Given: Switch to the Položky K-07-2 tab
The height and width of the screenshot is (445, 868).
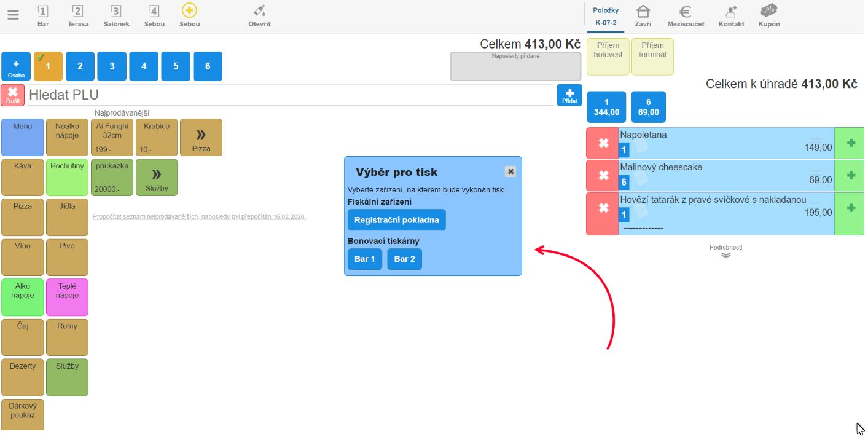Looking at the screenshot, I should (x=605, y=17).
